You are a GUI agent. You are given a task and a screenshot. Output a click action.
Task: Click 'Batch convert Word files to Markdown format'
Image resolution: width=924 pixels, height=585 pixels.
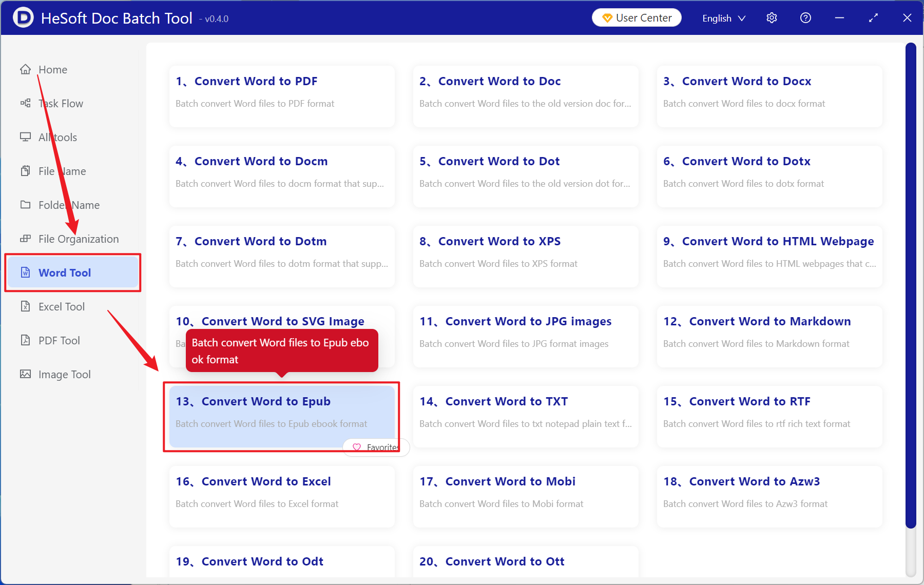pyautogui.click(x=756, y=344)
